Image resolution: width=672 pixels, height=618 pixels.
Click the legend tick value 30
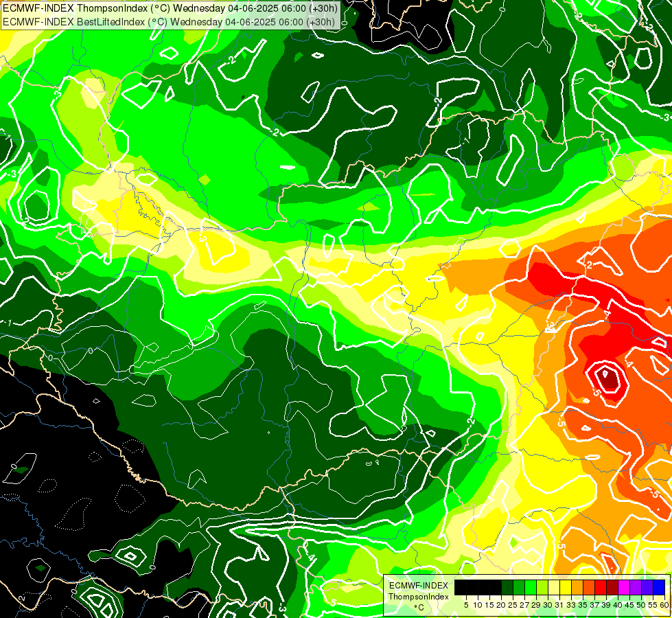pyautogui.click(x=548, y=605)
